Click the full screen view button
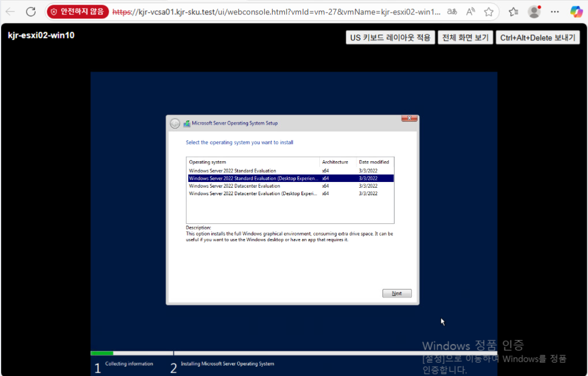This screenshot has height=376, width=588. pyautogui.click(x=465, y=37)
